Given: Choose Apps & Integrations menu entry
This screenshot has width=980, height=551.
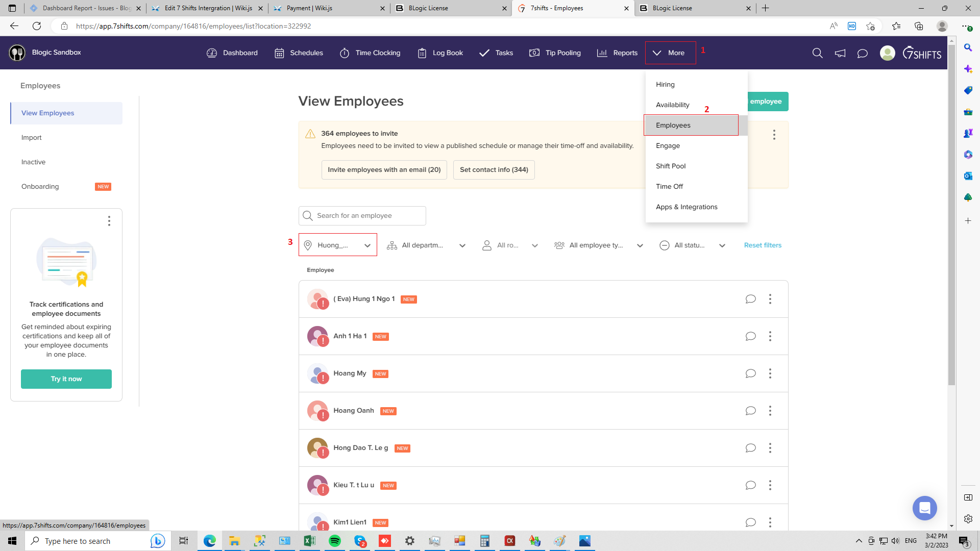Looking at the screenshot, I should (x=687, y=207).
